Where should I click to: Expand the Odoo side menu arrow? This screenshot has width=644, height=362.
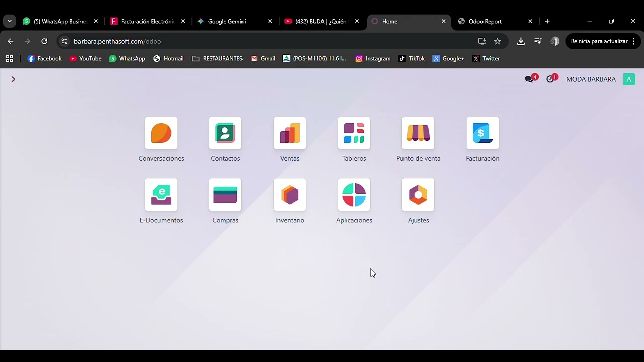(13, 79)
